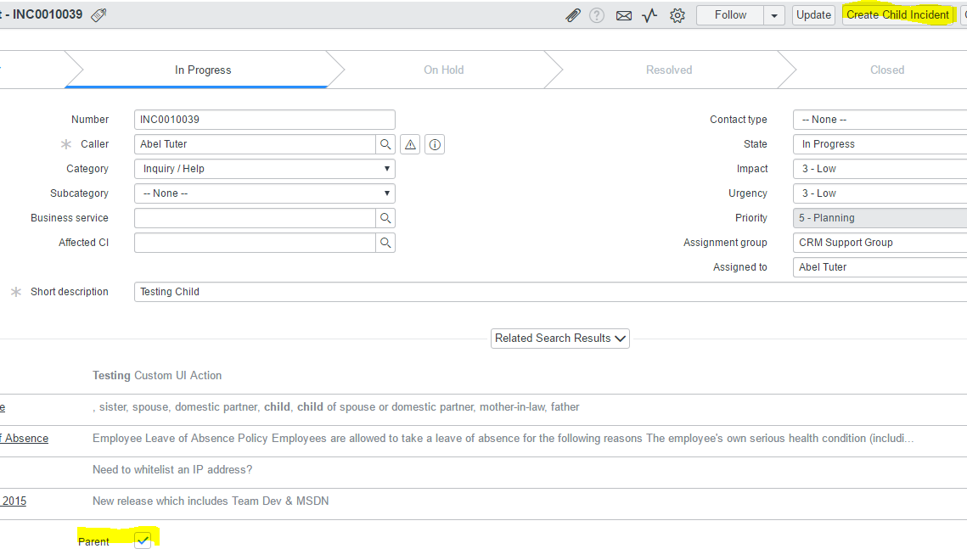Click the Affected CI input field

(255, 243)
